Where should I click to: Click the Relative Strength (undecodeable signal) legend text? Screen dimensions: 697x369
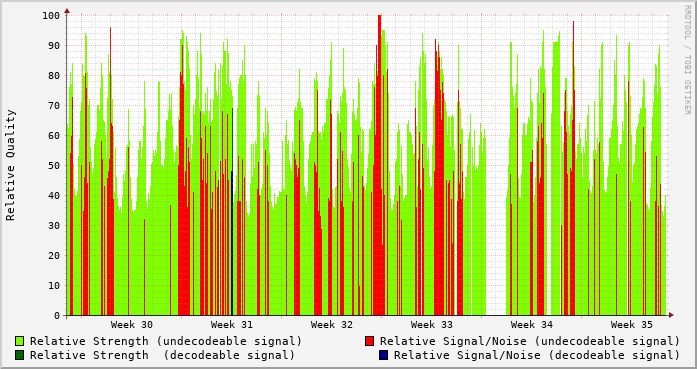pos(166,341)
